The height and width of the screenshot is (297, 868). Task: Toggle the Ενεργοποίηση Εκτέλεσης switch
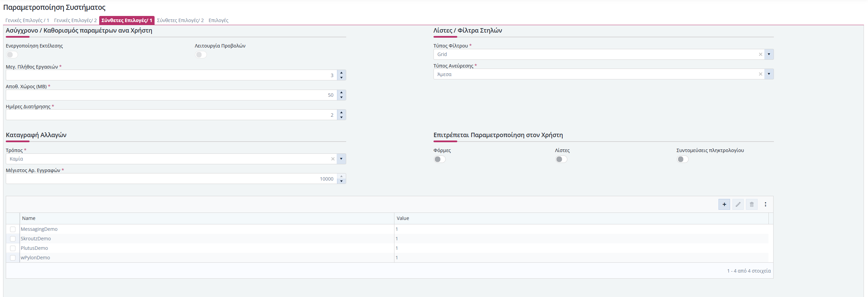12,55
